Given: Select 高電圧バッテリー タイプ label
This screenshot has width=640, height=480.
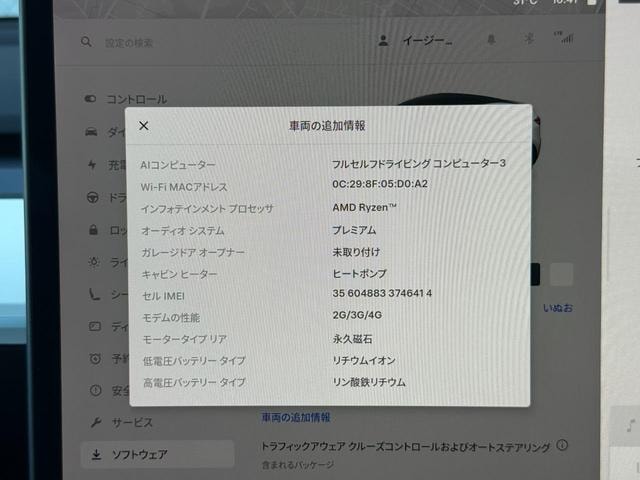Looking at the screenshot, I should pos(194,382).
